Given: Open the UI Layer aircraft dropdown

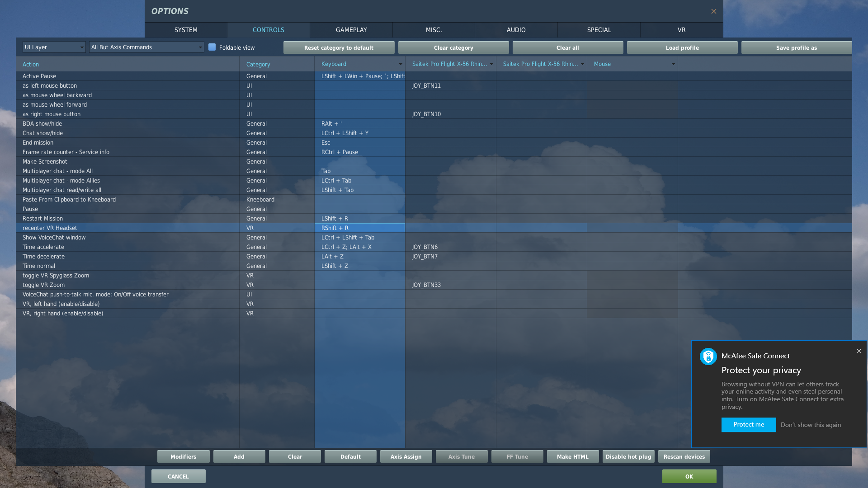Looking at the screenshot, I should coord(54,47).
